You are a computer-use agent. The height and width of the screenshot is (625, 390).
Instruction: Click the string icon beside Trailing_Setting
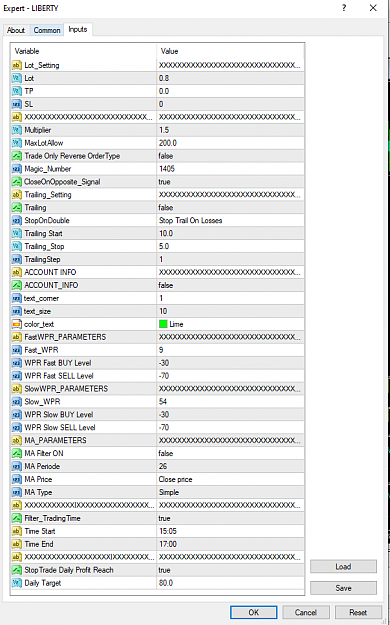(x=17, y=195)
